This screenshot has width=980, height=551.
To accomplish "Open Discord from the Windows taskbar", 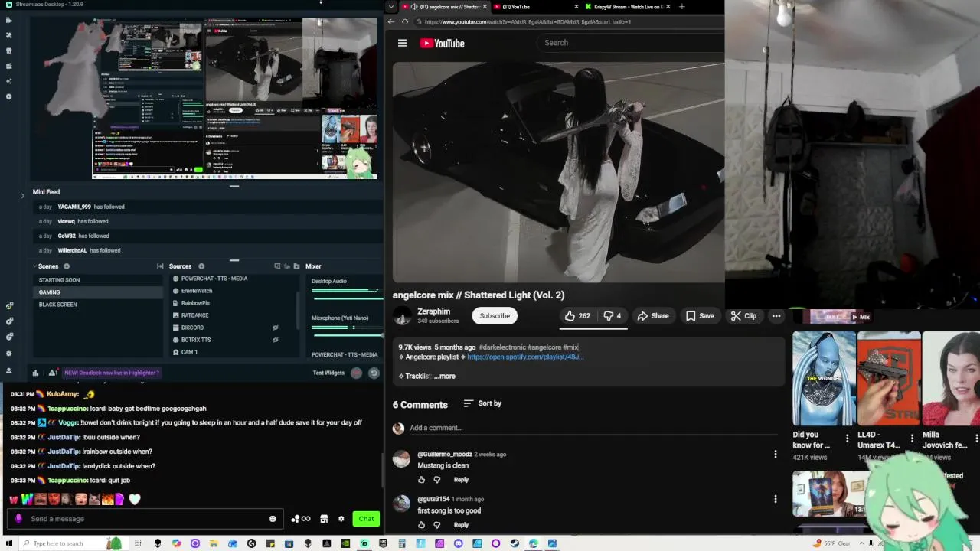I will 459,543.
